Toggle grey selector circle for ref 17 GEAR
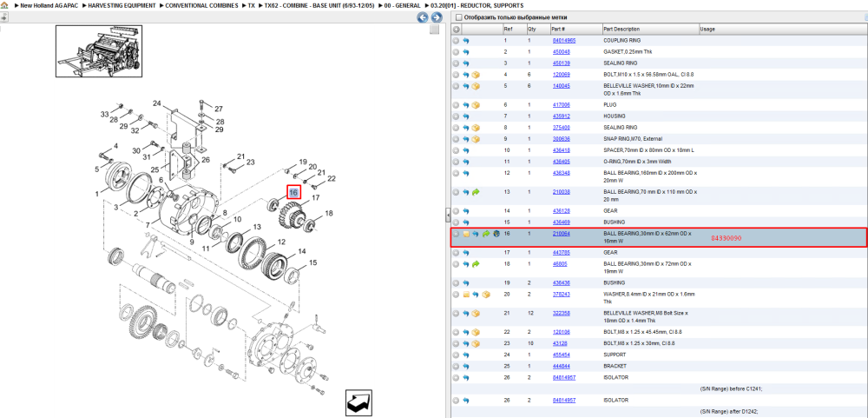Image resolution: width=868 pixels, height=418 pixels. tap(457, 252)
